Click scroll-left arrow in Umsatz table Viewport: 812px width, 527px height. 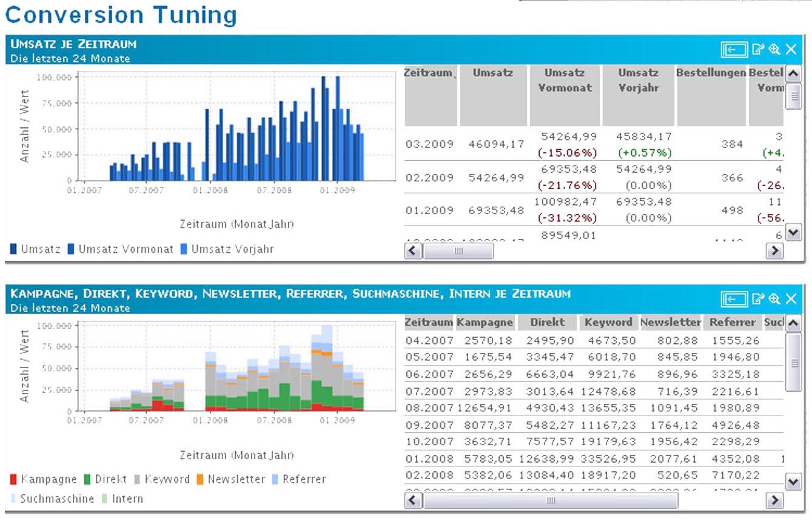(413, 250)
